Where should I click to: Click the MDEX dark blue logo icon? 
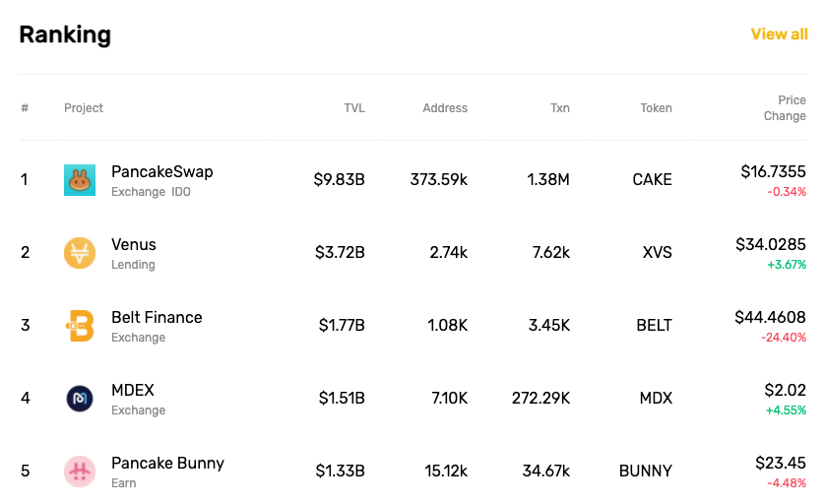pyautogui.click(x=80, y=399)
